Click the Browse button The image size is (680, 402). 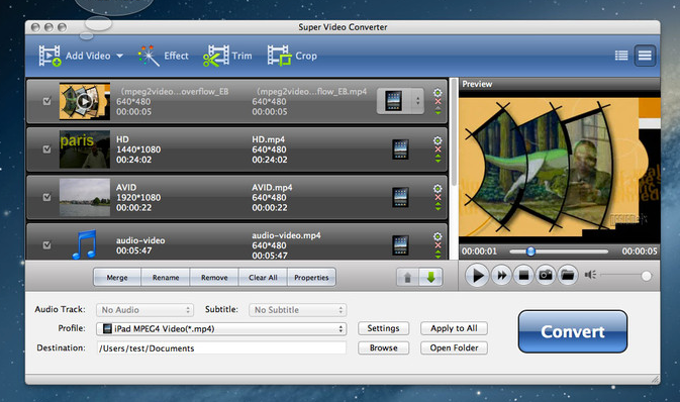pos(383,348)
